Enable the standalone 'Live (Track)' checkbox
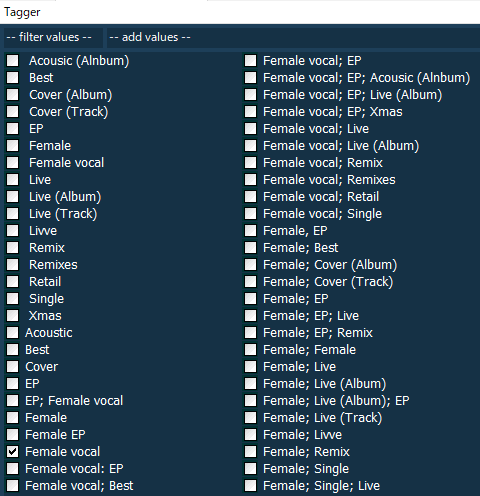Image resolution: width=480 pixels, height=496 pixels. tap(13, 213)
